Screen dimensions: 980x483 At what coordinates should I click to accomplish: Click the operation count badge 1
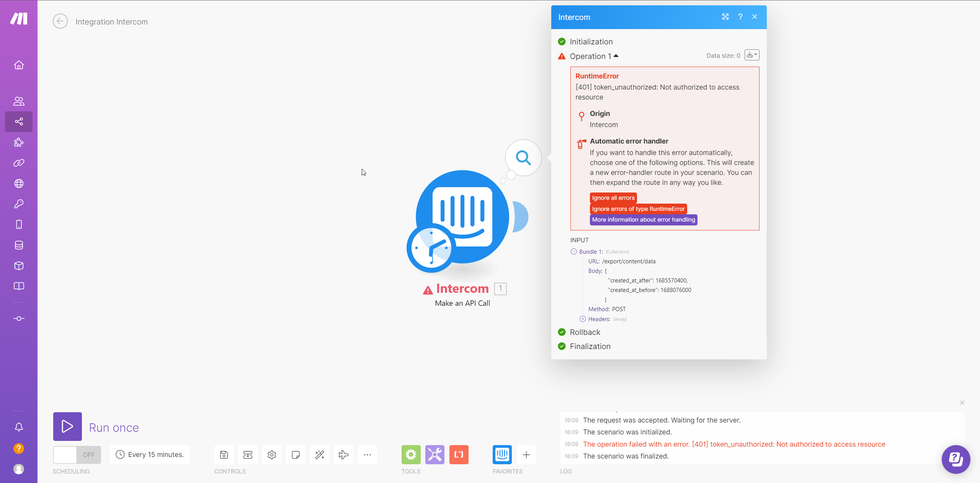[x=500, y=289]
